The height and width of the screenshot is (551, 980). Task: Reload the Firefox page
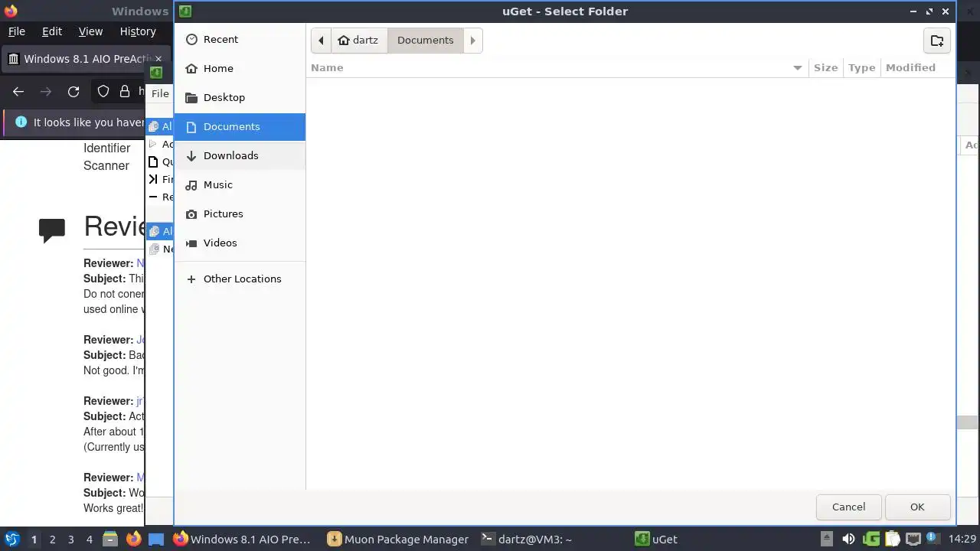73,92
